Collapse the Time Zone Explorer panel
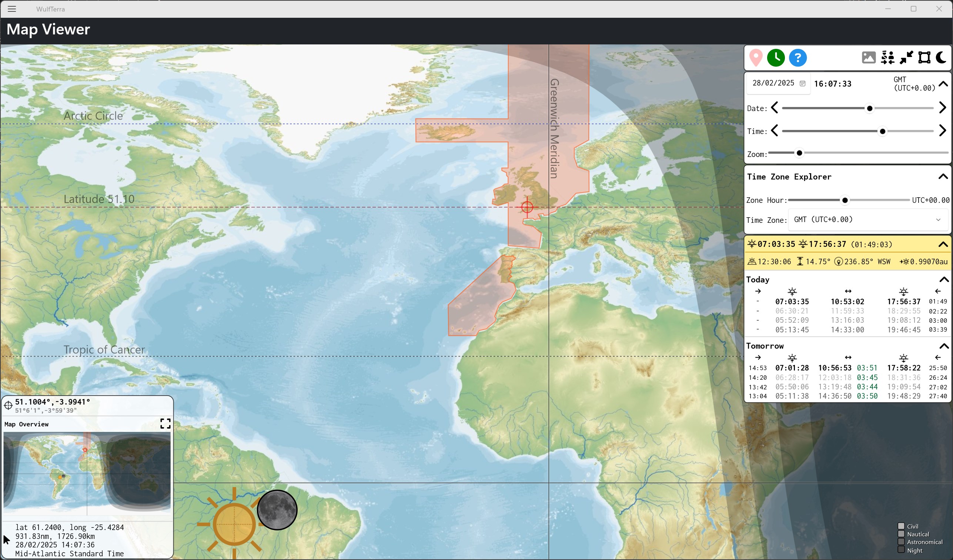Image resolution: width=953 pixels, height=560 pixels. point(943,177)
